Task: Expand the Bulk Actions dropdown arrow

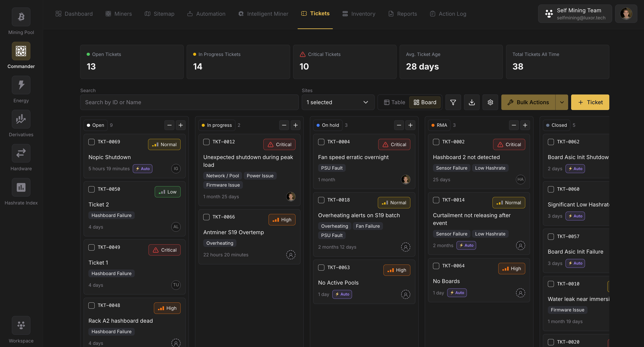Action: coord(562,102)
